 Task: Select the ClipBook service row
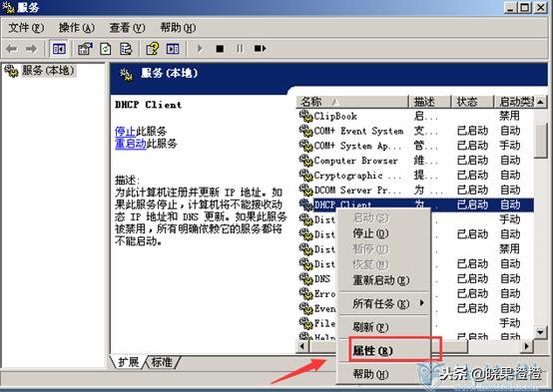click(x=415, y=116)
